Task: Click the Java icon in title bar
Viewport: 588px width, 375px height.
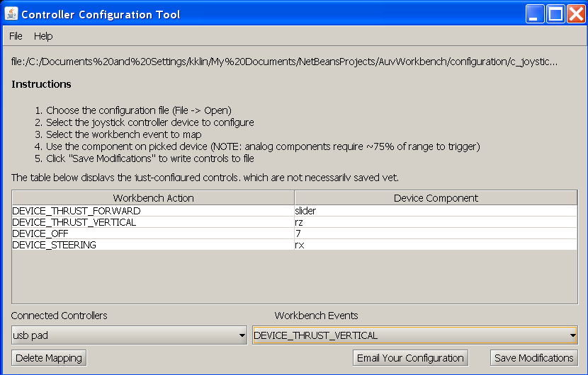Action: [x=11, y=14]
